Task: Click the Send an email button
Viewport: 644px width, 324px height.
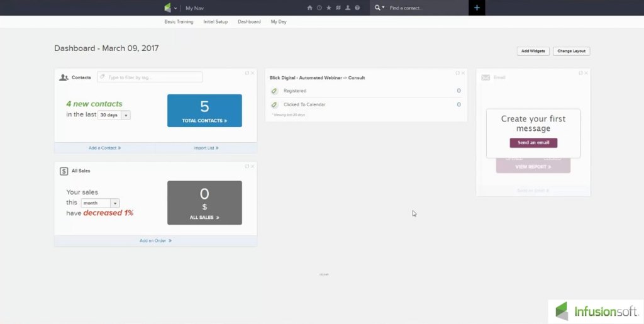Action: point(533,142)
